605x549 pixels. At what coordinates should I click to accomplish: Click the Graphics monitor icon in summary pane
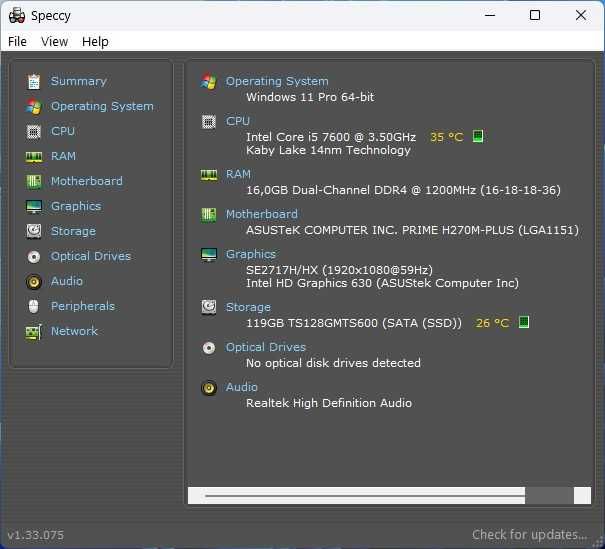[x=209, y=255]
